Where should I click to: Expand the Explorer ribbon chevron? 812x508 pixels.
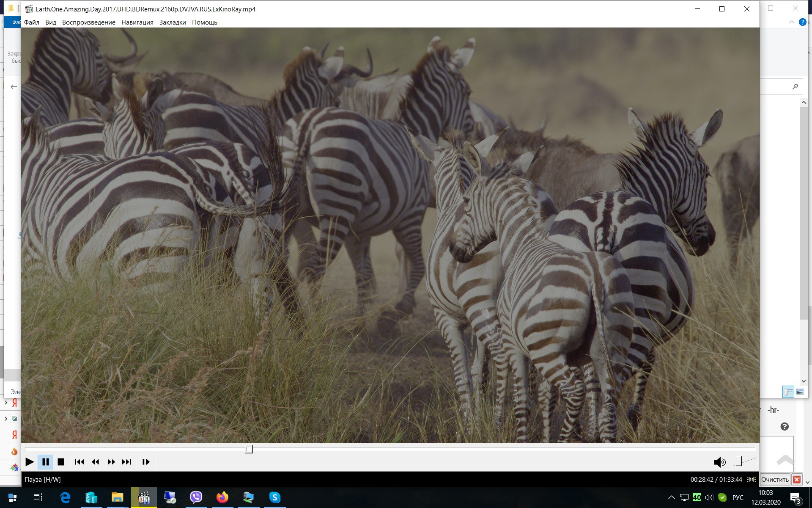[x=792, y=22]
